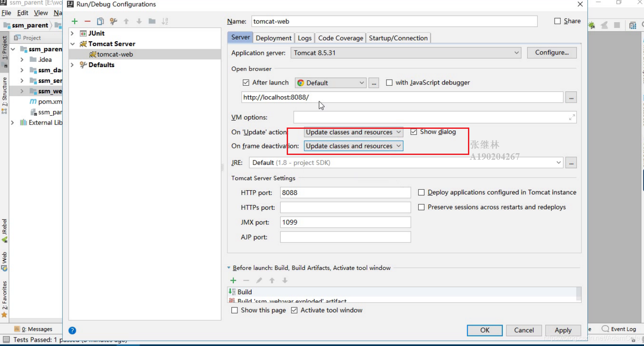Collapse Before launch section
The height and width of the screenshot is (346, 644).
click(229, 268)
